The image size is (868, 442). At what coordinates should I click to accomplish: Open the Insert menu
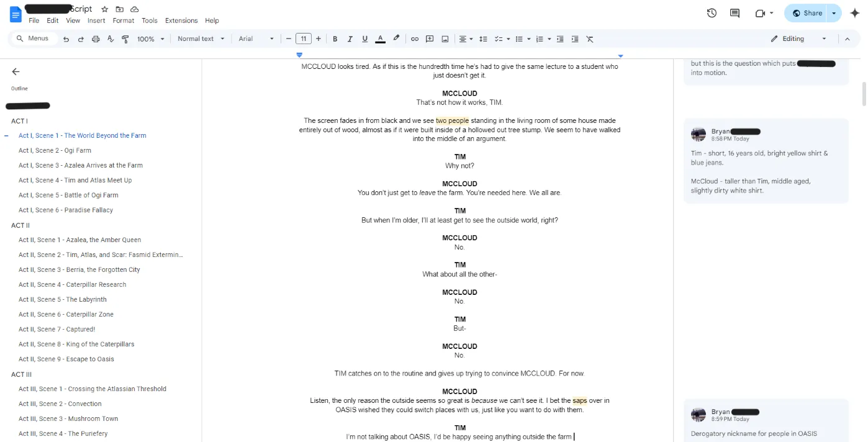(96, 20)
